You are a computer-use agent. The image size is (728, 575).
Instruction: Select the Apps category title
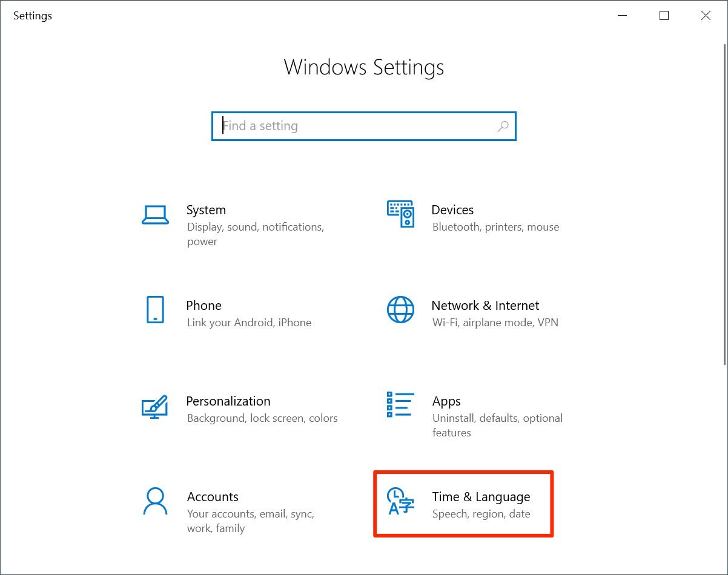pyautogui.click(x=446, y=401)
